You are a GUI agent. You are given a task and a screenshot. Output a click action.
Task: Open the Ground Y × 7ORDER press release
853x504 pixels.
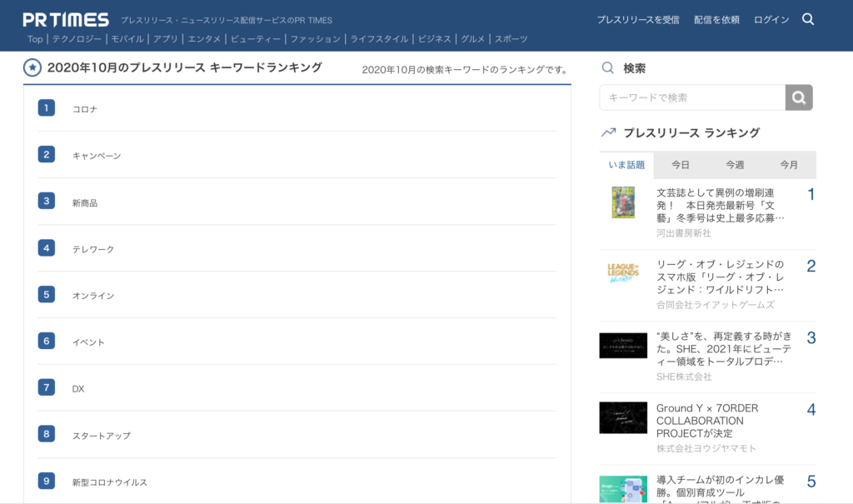pos(707,421)
